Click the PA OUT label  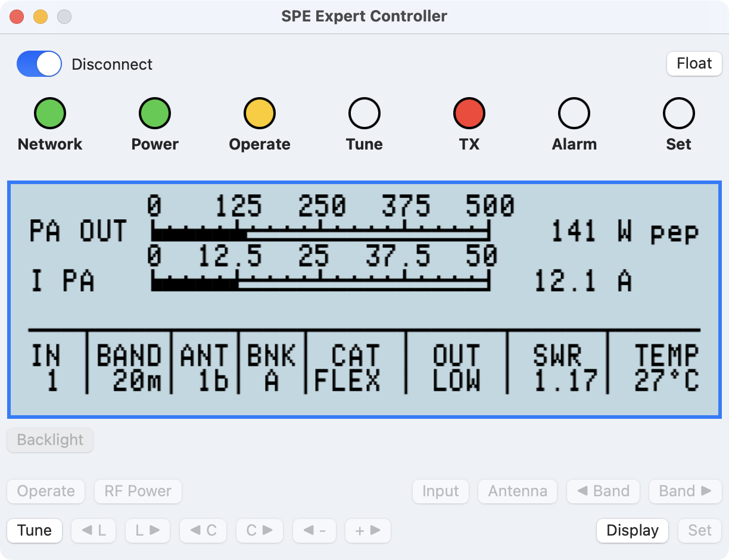[x=78, y=231]
